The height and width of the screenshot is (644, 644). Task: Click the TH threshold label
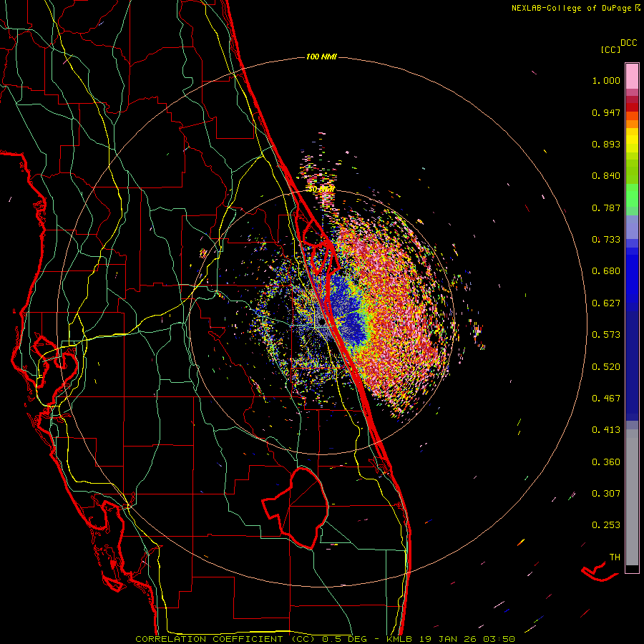click(x=615, y=557)
